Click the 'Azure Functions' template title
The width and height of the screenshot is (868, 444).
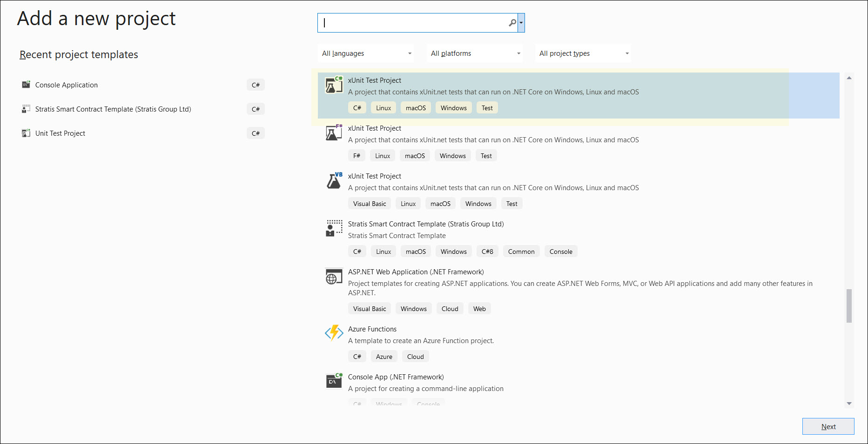[372, 329]
